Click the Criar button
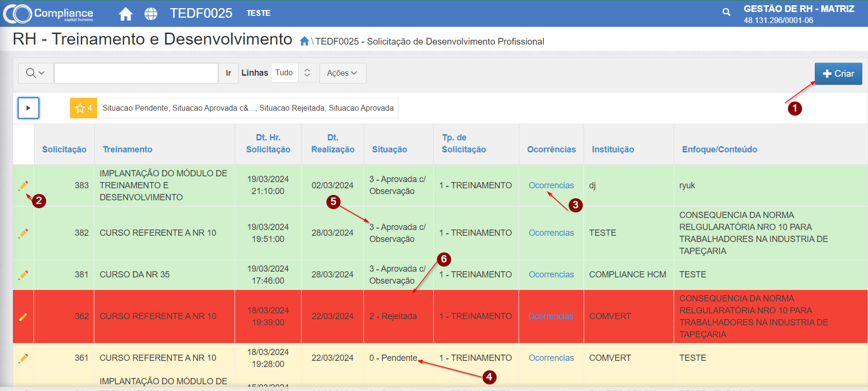This screenshot has height=391, width=868. click(x=838, y=74)
